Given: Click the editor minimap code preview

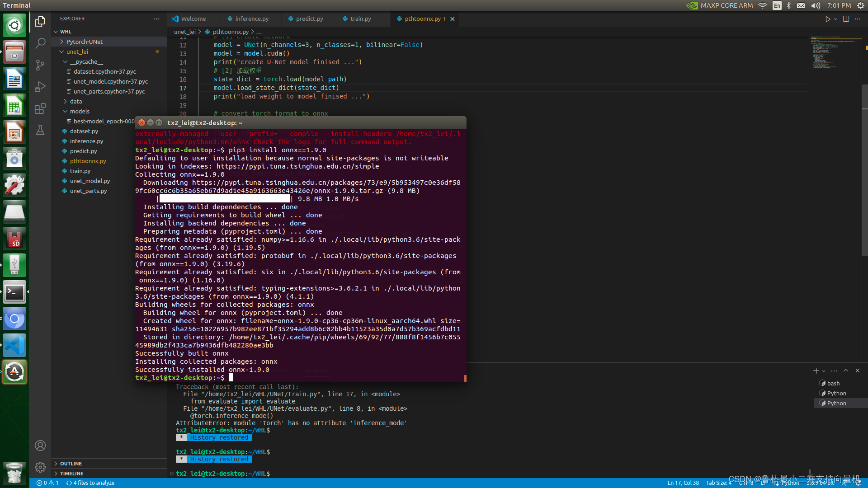Looking at the screenshot, I should click(x=825, y=52).
